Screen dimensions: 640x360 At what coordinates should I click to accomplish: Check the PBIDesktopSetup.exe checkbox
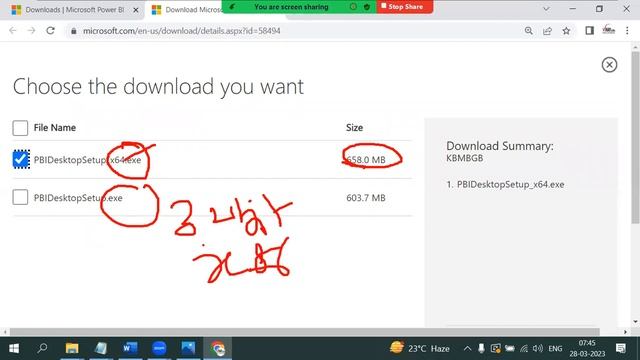coord(20,197)
